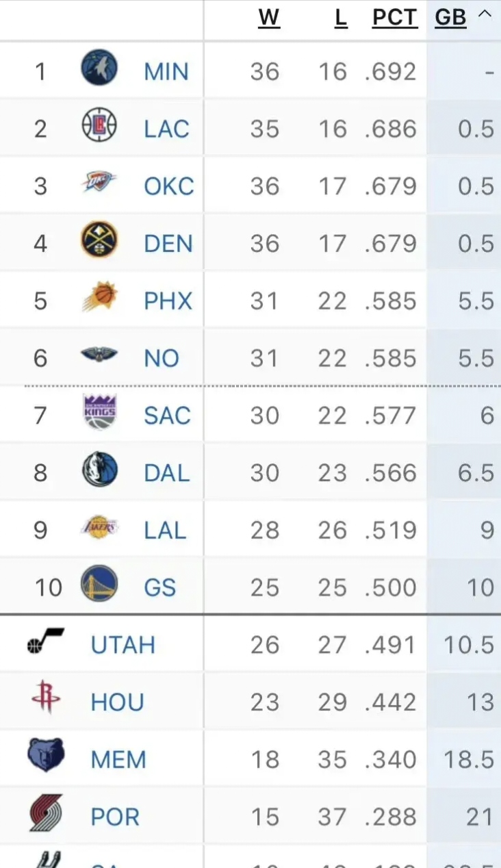Viewport: 501px width, 868px height.
Task: Open the LAL team link
Action: [164, 531]
